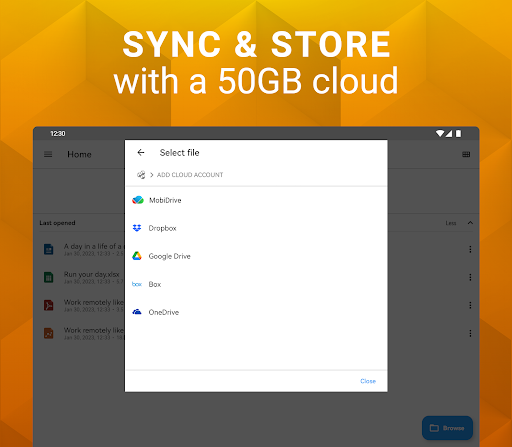Collapse the Last opened section chevron
Image resolution: width=512 pixels, height=447 pixels.
click(x=470, y=223)
